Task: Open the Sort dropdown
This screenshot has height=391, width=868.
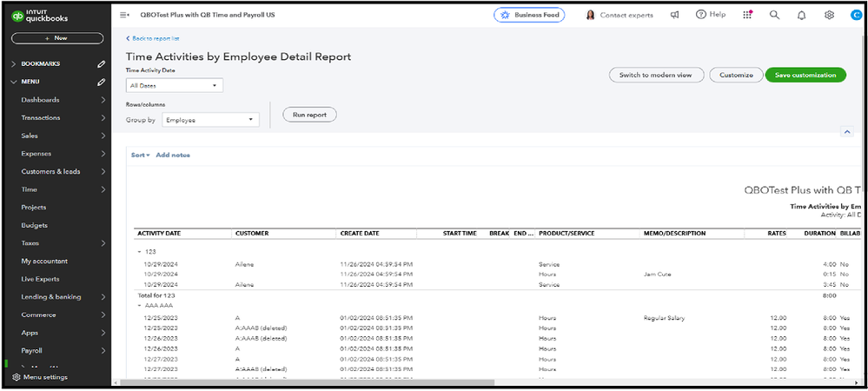Action: tap(140, 155)
